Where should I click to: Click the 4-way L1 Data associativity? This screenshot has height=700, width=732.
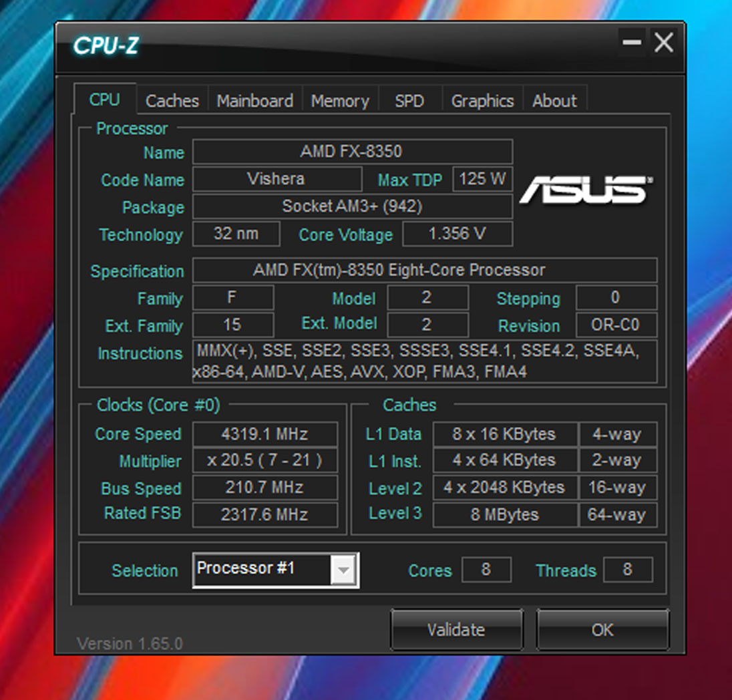pos(618,434)
